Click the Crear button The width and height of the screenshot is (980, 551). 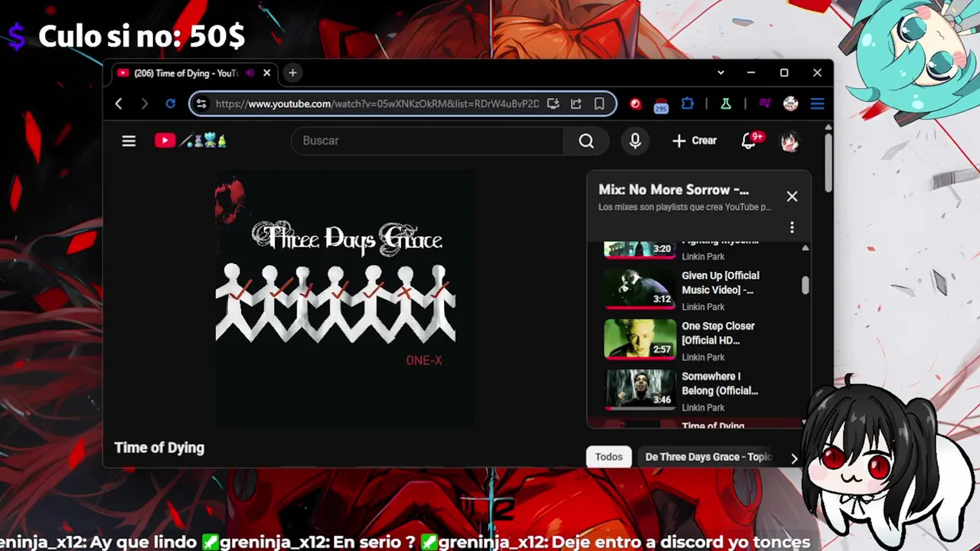point(694,141)
